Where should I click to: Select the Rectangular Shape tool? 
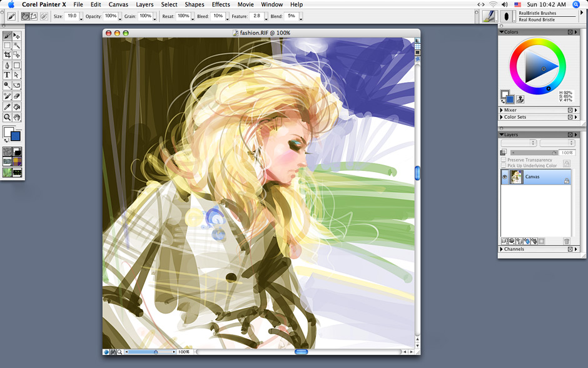17,66
